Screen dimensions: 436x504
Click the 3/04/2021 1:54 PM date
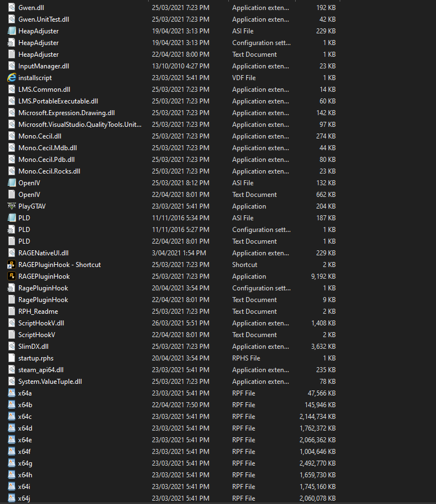click(x=179, y=253)
